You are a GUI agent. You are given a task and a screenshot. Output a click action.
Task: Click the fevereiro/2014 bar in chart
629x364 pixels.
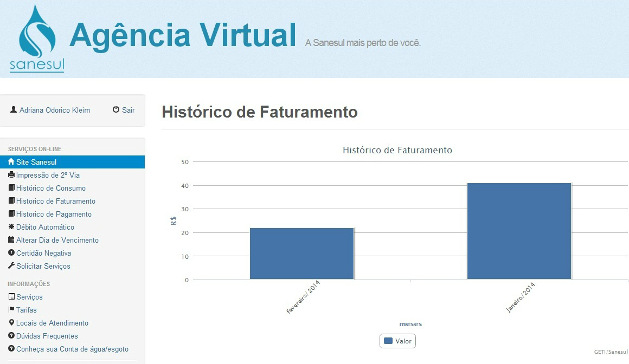pos(301,253)
